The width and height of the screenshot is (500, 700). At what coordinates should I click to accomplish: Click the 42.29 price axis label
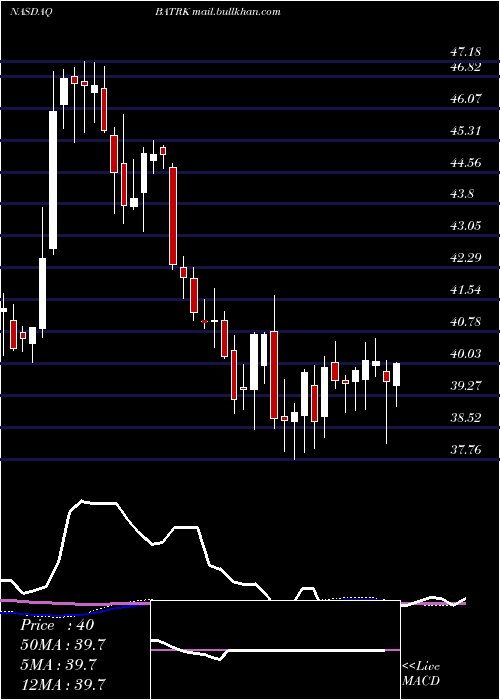pyautogui.click(x=466, y=258)
